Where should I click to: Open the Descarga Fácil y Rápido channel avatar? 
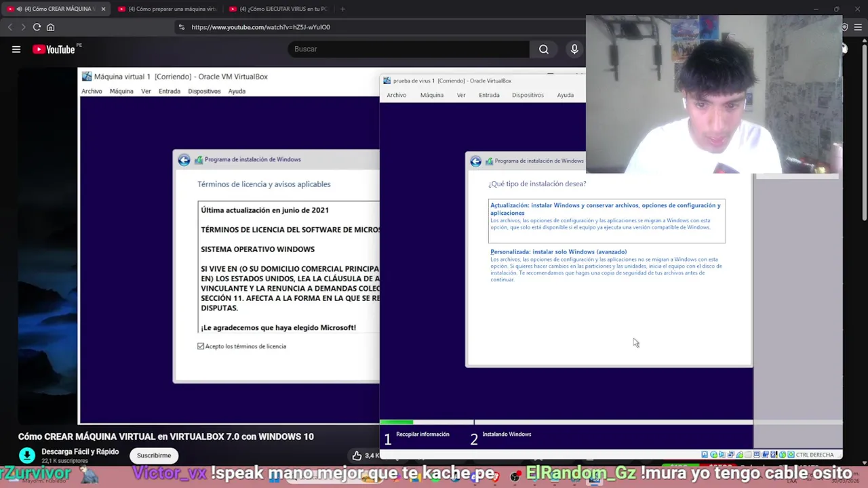27,455
